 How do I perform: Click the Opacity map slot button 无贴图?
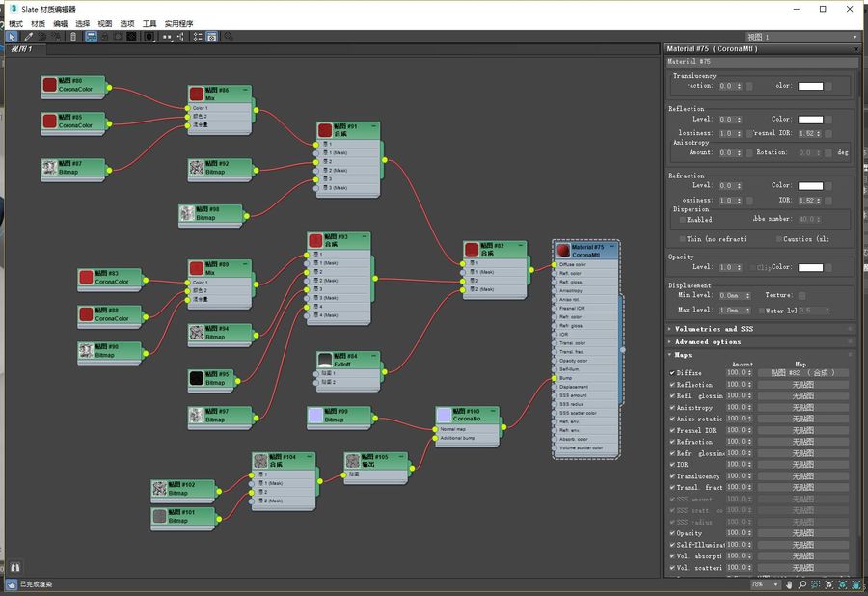click(802, 533)
